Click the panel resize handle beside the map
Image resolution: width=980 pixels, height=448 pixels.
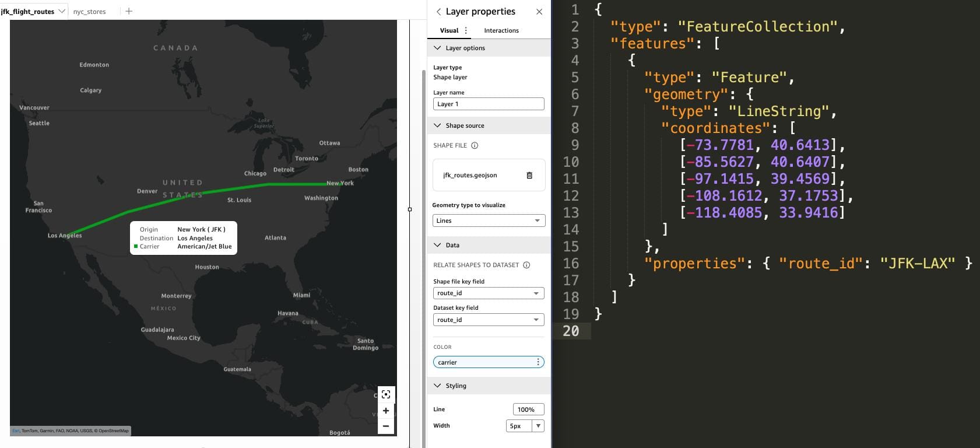(x=410, y=209)
